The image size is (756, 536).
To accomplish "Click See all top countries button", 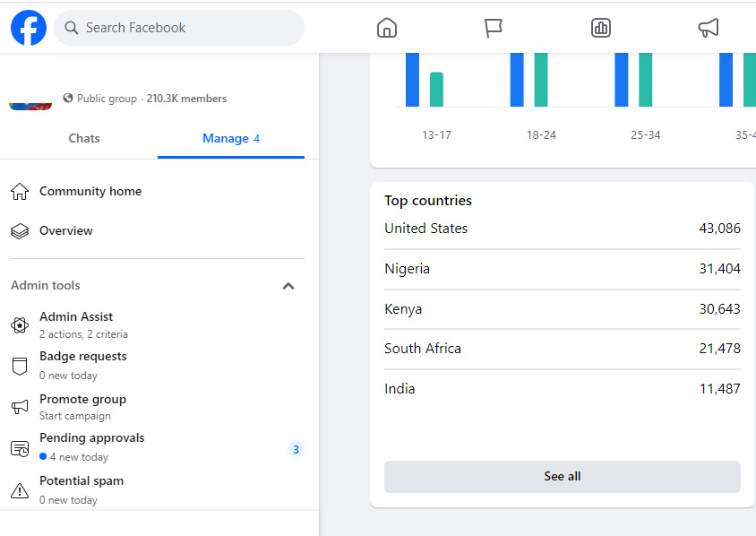I will pyautogui.click(x=563, y=477).
